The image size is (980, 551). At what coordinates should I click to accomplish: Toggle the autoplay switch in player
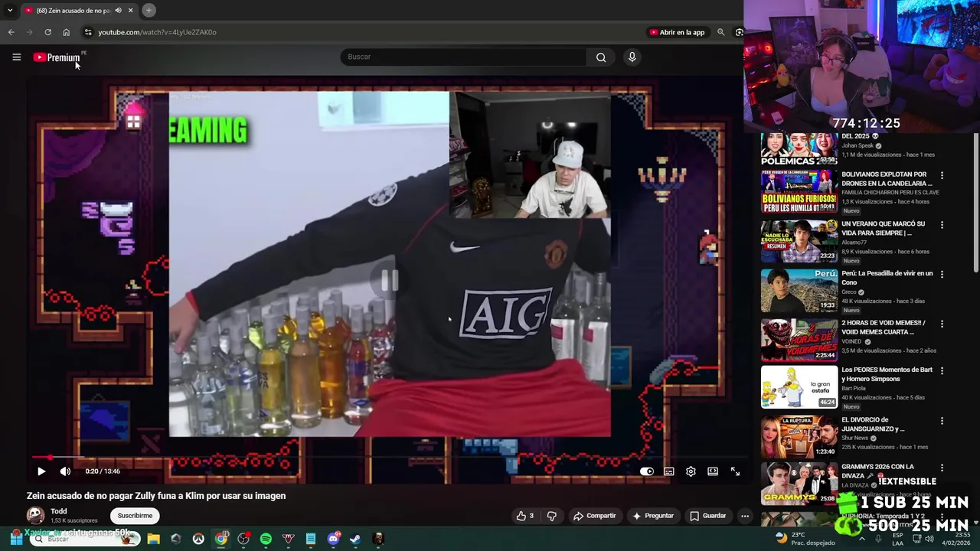pyautogui.click(x=647, y=471)
